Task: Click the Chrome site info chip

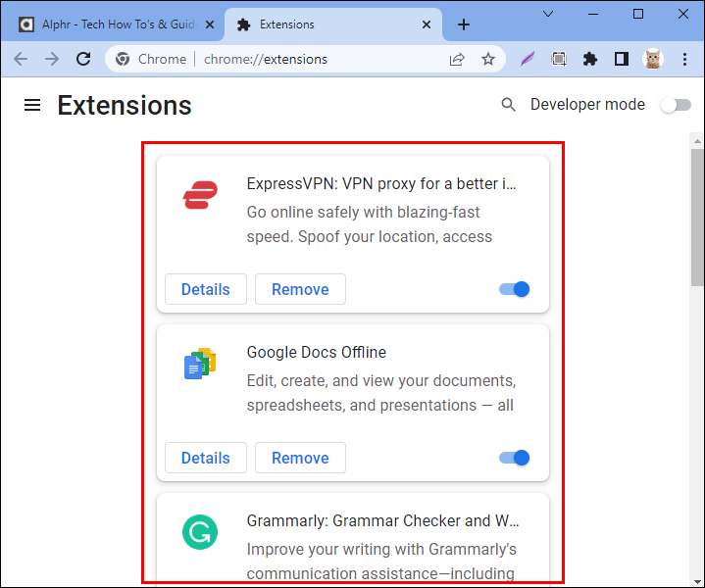Action: click(151, 59)
